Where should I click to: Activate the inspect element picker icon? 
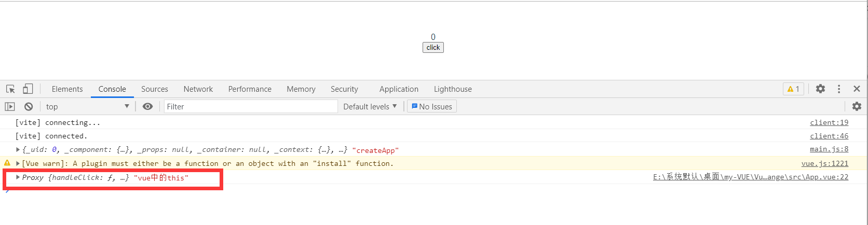tap(10, 89)
